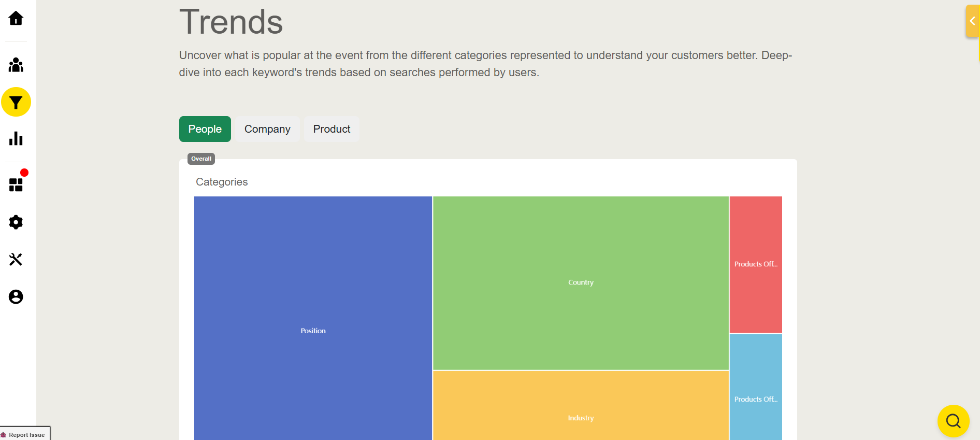Click the Trends page heading
The width and height of the screenshot is (980, 440).
tap(231, 22)
